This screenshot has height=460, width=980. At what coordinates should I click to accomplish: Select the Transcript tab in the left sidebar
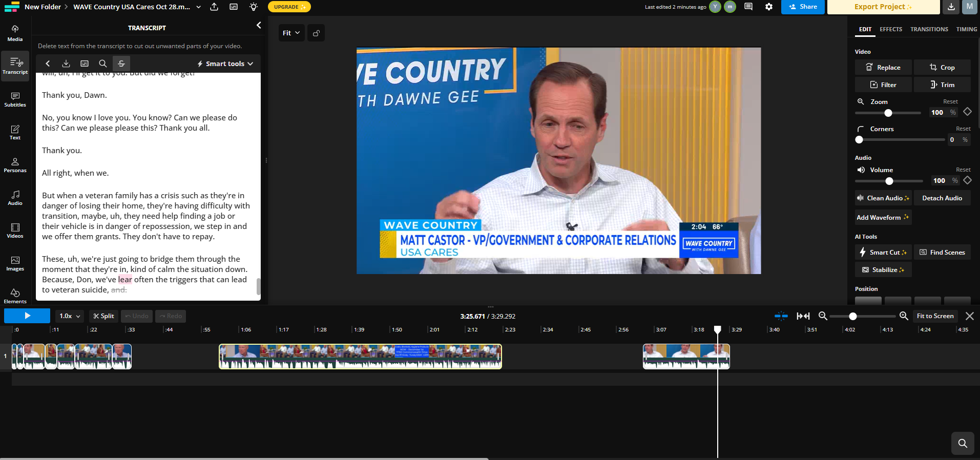(x=15, y=66)
